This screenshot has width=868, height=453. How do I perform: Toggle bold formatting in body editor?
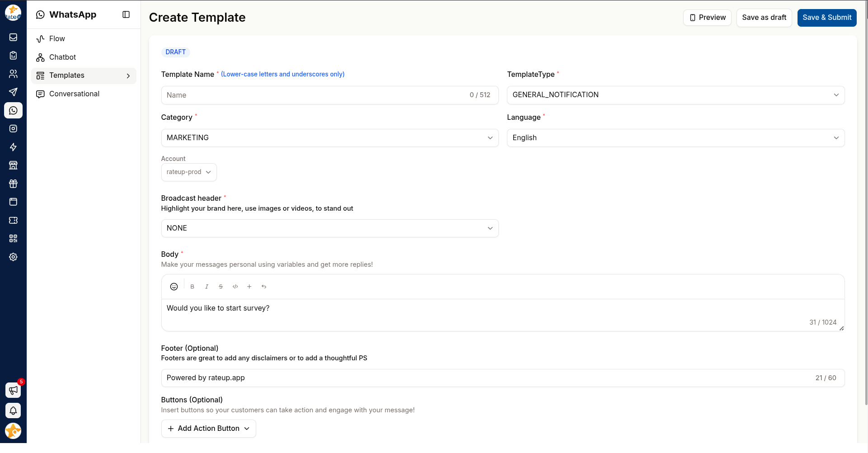[192, 287]
